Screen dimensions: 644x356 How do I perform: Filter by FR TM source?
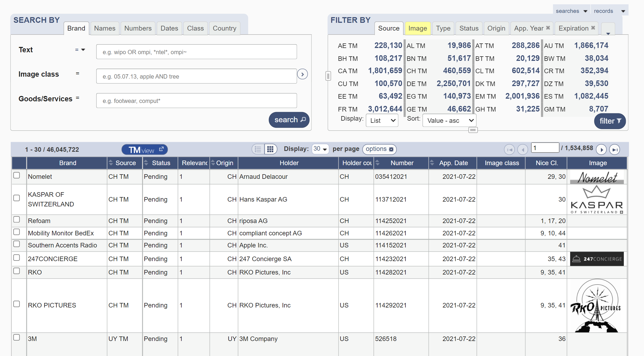point(370,109)
